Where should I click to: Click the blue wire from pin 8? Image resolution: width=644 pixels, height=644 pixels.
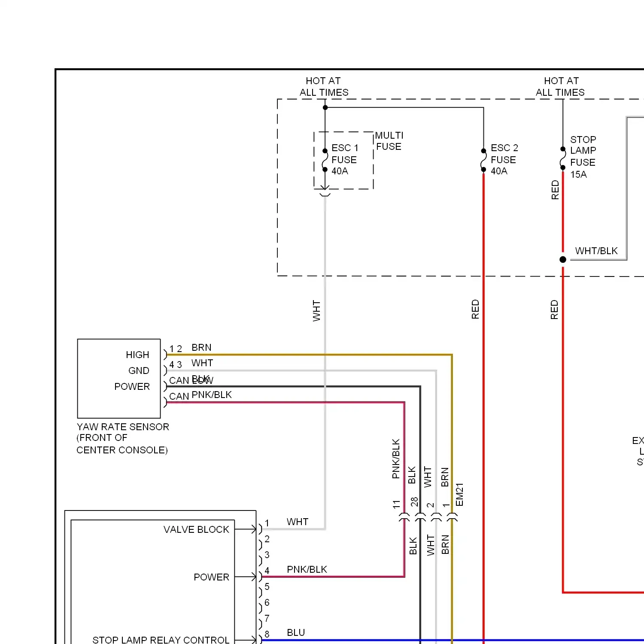pos(452,640)
